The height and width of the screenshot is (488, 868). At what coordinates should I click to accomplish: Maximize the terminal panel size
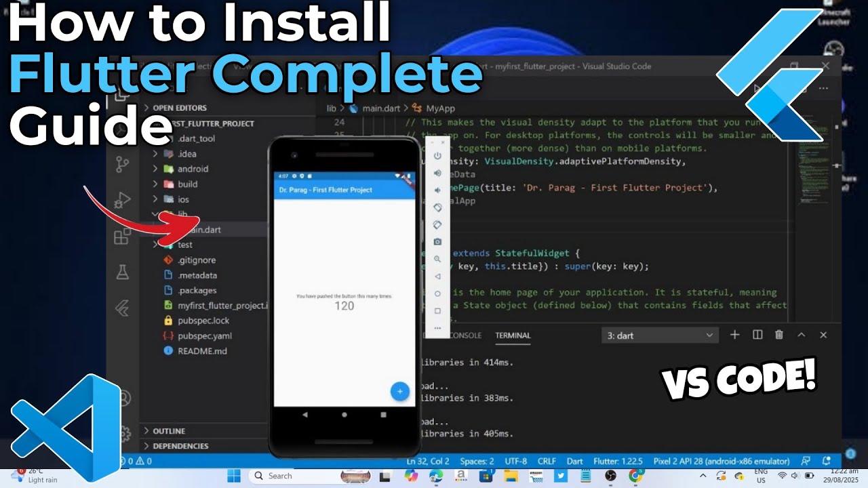[x=801, y=335]
